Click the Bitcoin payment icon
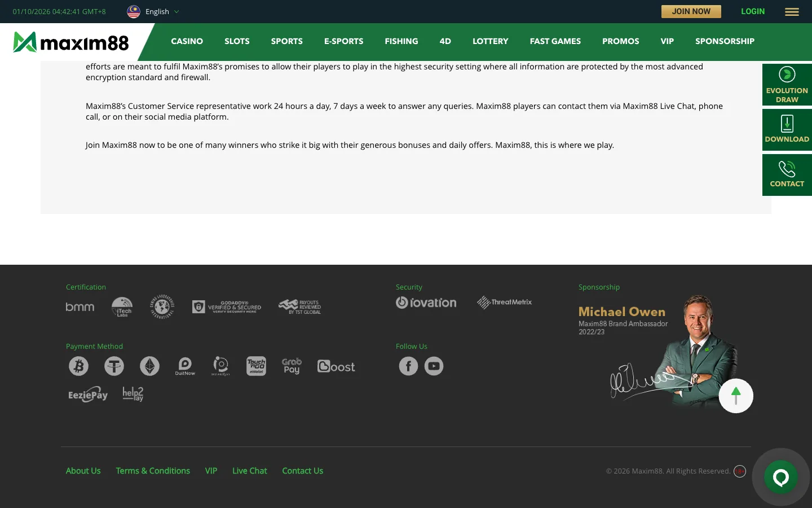Screen dimensions: 812x508 [x=79, y=366]
